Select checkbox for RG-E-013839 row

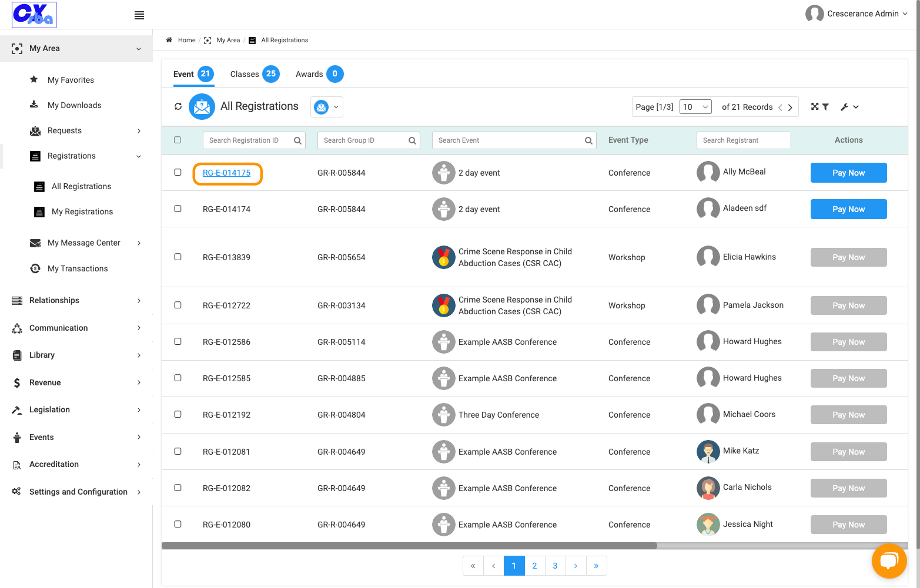(x=178, y=257)
